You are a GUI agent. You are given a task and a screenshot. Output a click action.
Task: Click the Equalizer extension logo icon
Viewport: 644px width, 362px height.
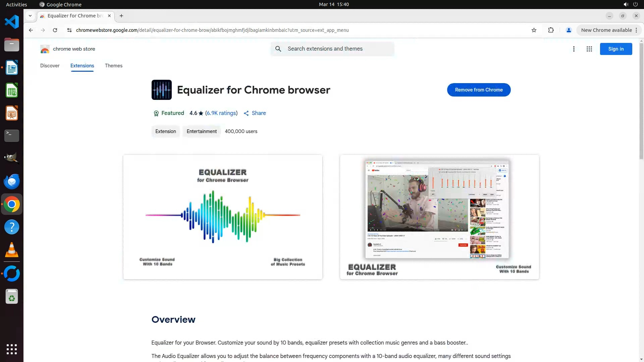pos(161,90)
